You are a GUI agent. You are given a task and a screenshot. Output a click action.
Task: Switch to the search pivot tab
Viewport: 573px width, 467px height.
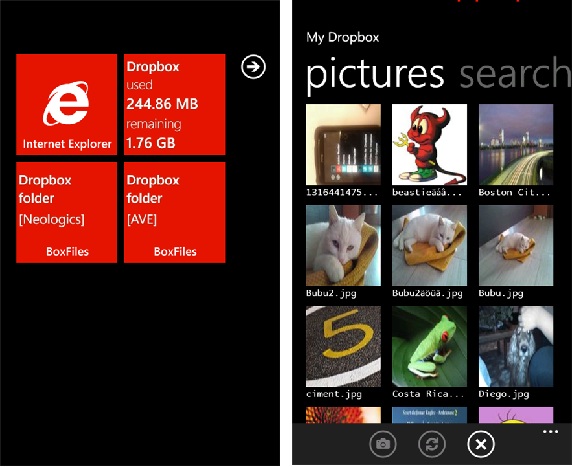pyautogui.click(x=515, y=73)
